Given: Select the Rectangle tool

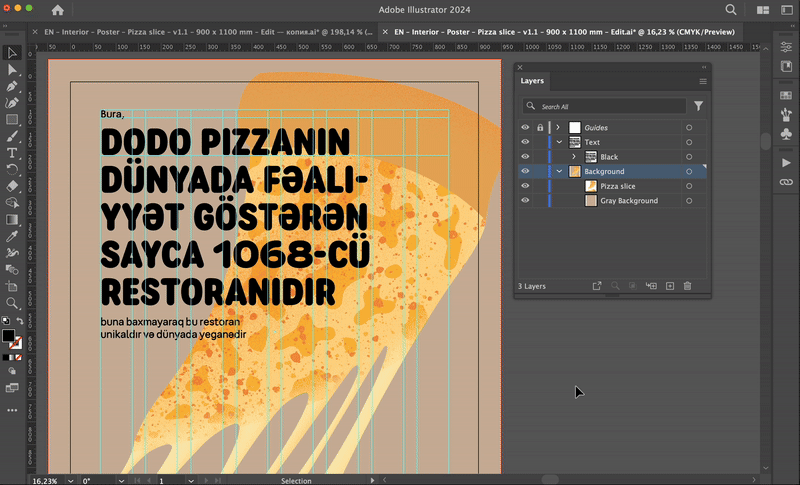Looking at the screenshot, I should [12, 120].
